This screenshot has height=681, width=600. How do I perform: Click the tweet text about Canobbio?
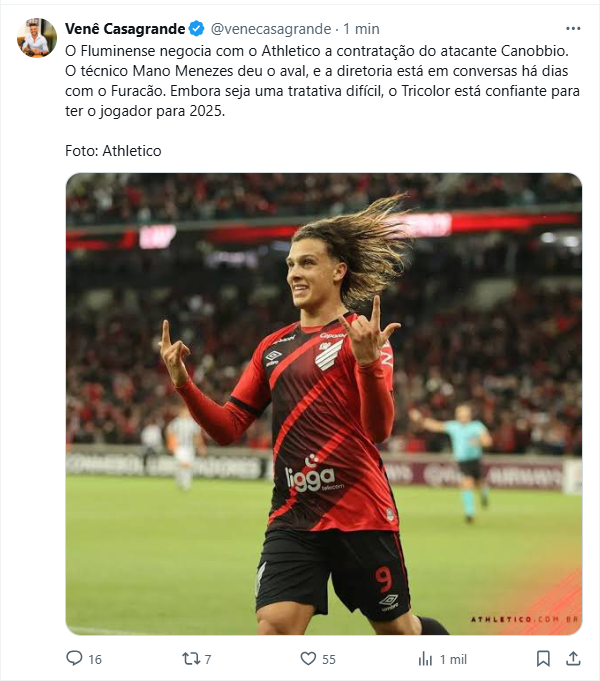tap(322, 81)
